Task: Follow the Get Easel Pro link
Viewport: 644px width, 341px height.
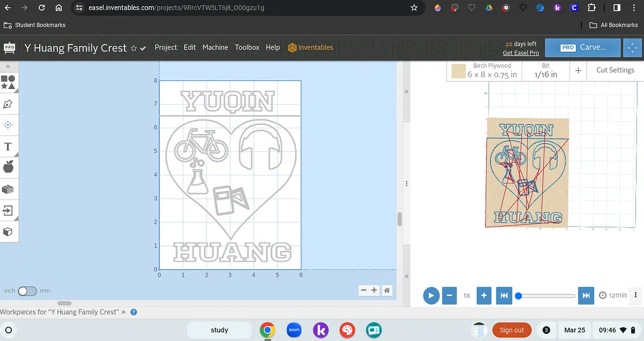Action: click(x=521, y=53)
